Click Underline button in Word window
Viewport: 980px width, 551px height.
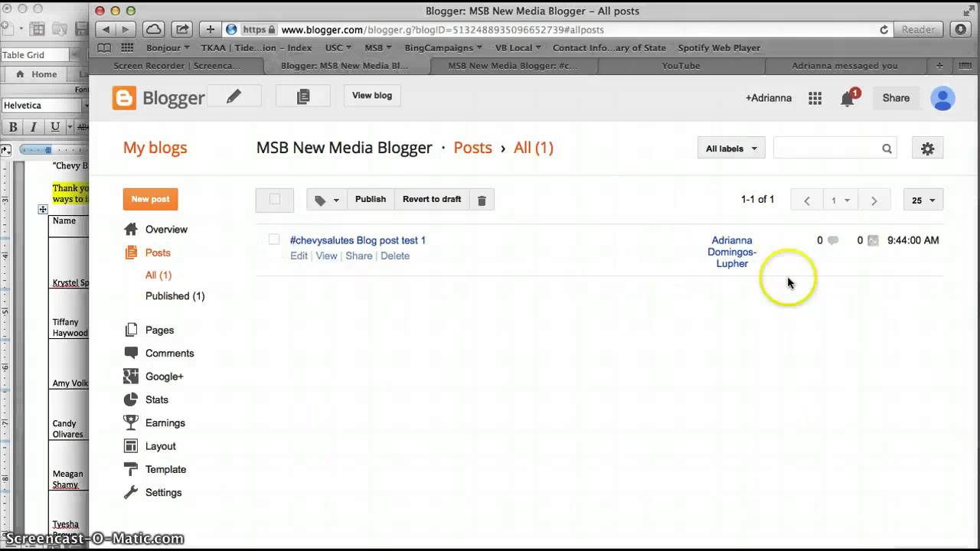point(54,127)
